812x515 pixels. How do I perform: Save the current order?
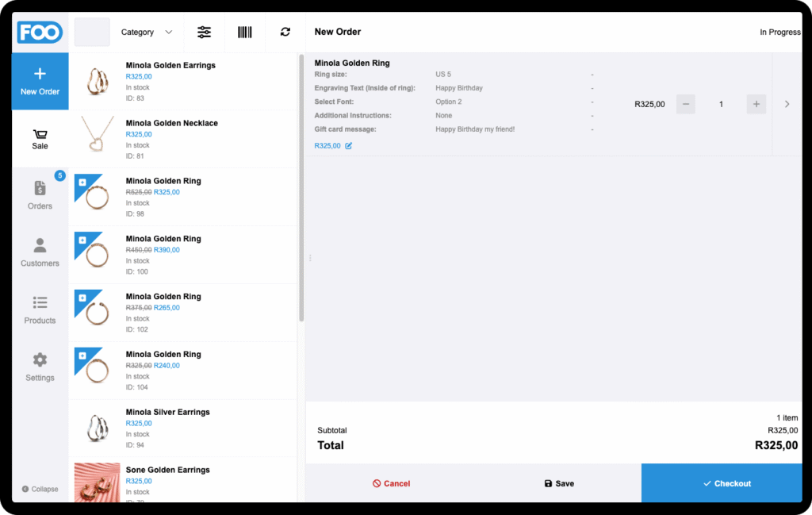coord(559,483)
